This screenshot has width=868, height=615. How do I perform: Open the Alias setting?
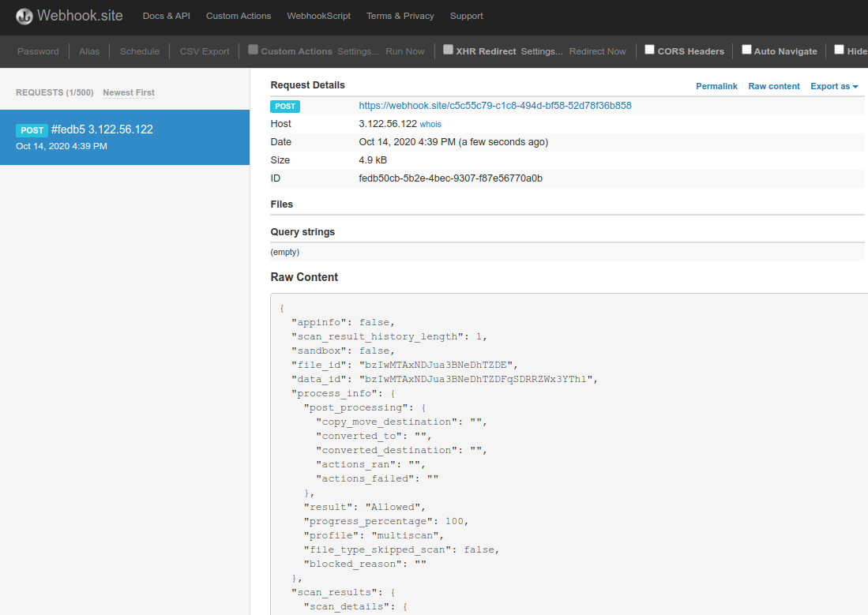(89, 51)
